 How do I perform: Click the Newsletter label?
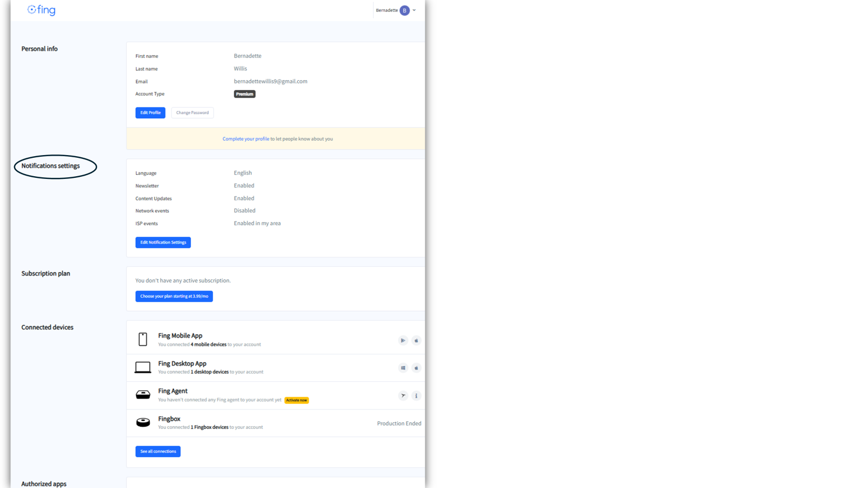click(x=147, y=186)
